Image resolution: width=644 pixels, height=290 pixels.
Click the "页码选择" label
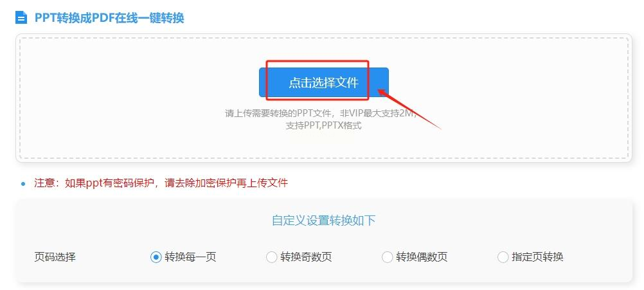(55, 258)
